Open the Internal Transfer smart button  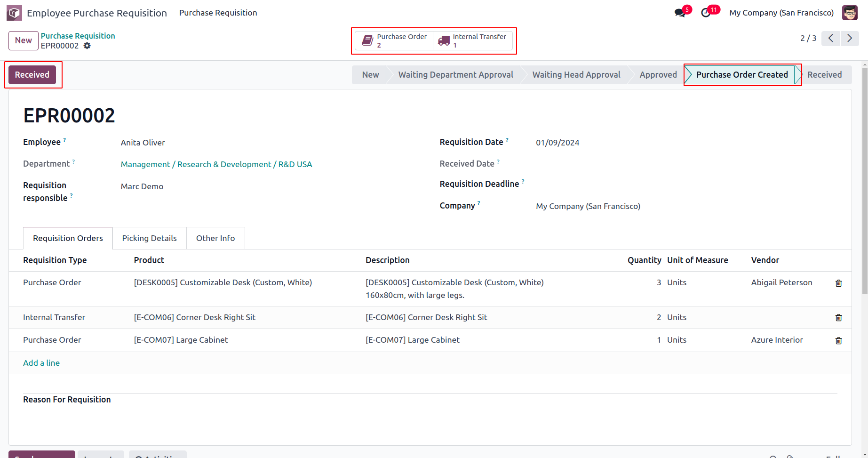click(x=472, y=41)
